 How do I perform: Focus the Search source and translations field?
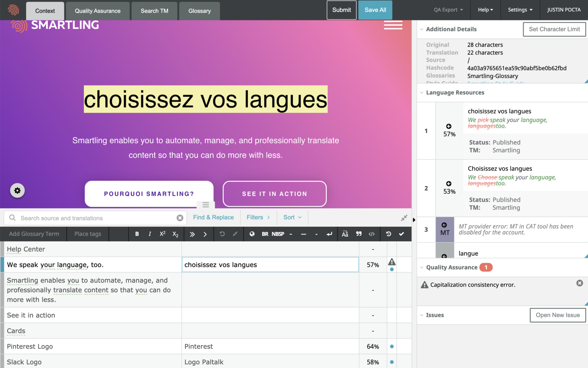pos(94,218)
